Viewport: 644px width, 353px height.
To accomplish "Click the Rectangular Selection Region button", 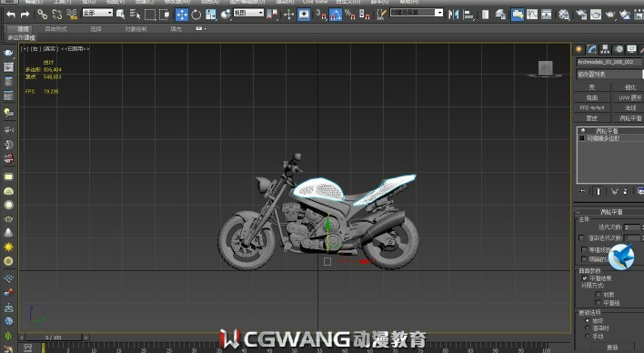I will [x=150, y=15].
